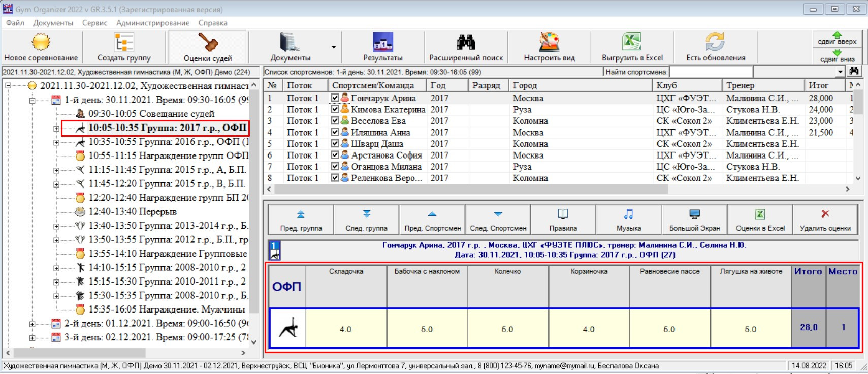Click the 'Оценки судей' gavel icon

[x=208, y=43]
